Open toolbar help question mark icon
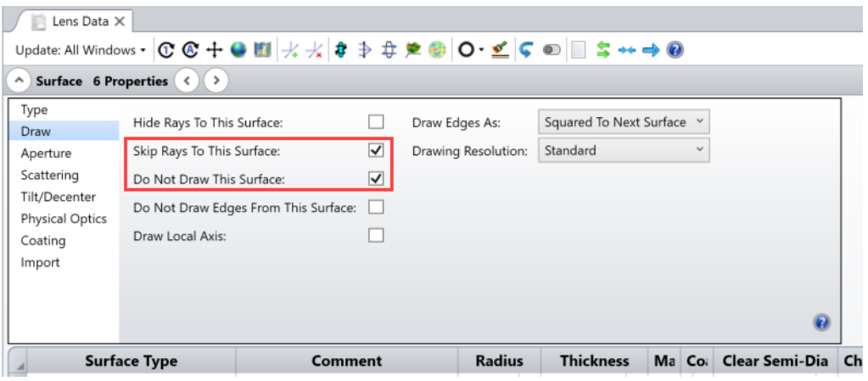Image resolution: width=868 pixels, height=381 pixels. tap(675, 50)
